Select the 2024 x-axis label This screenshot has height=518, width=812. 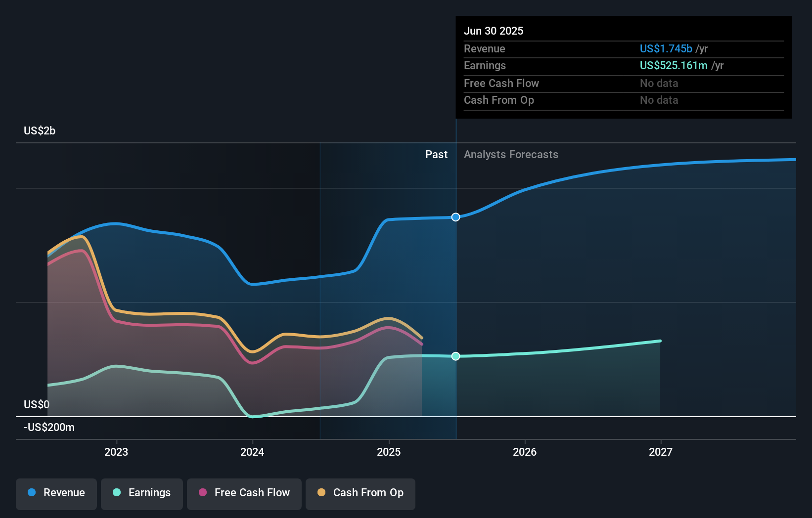coord(252,452)
